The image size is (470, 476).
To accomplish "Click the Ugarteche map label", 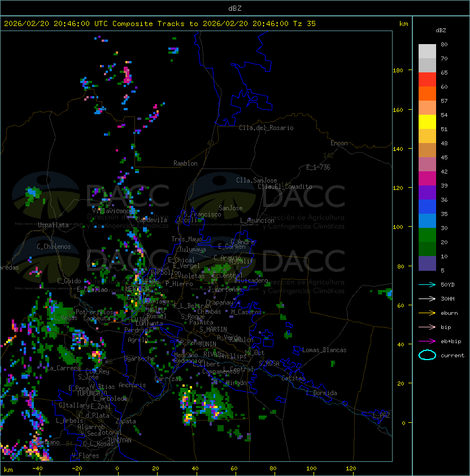I will click(140, 358).
